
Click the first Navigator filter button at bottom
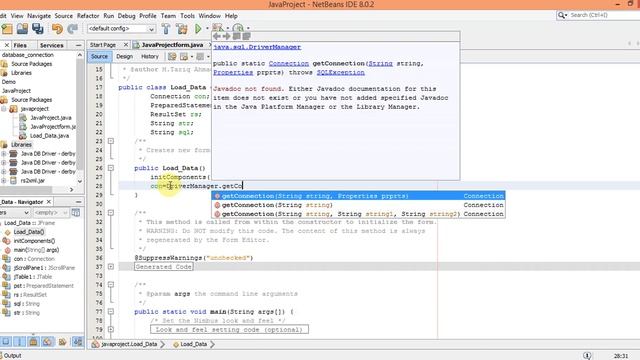point(6,342)
